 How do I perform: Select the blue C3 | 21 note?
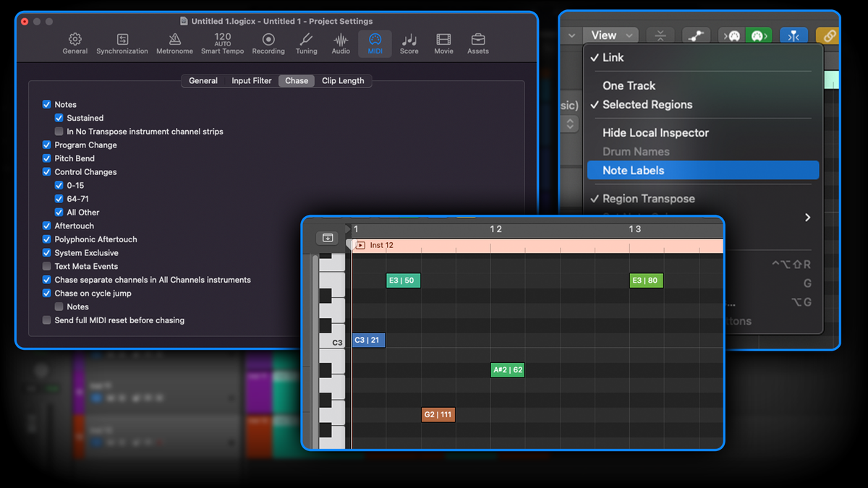coord(369,340)
